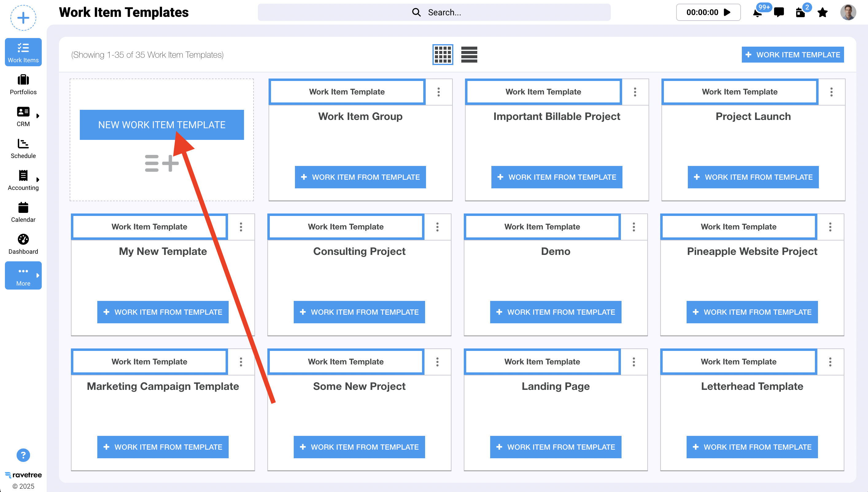Open Portfolios in the sidebar
Screen dimensions: 868x492
tap(23, 84)
